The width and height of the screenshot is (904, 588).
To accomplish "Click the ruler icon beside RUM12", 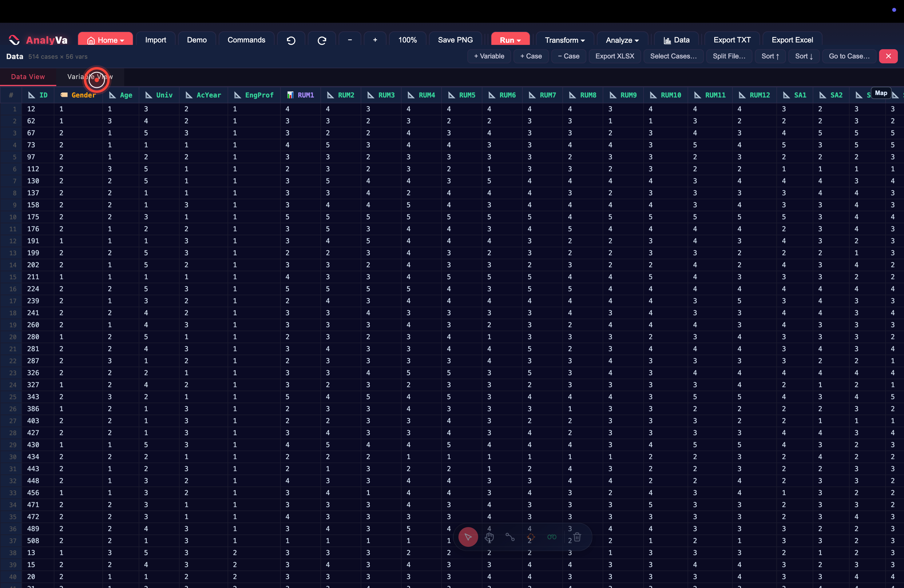I will tap(742, 95).
